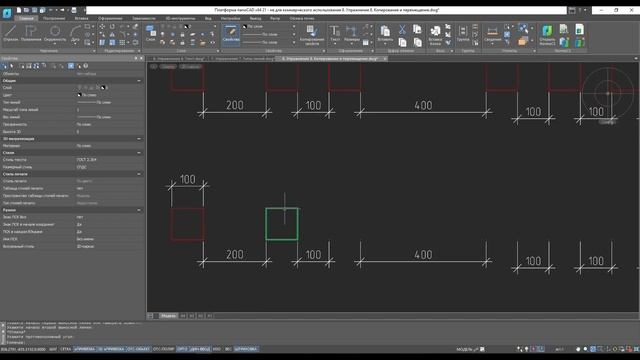Toggle СЕТКА grid mode in status bar
This screenshot has width=640, height=360.
(65, 349)
